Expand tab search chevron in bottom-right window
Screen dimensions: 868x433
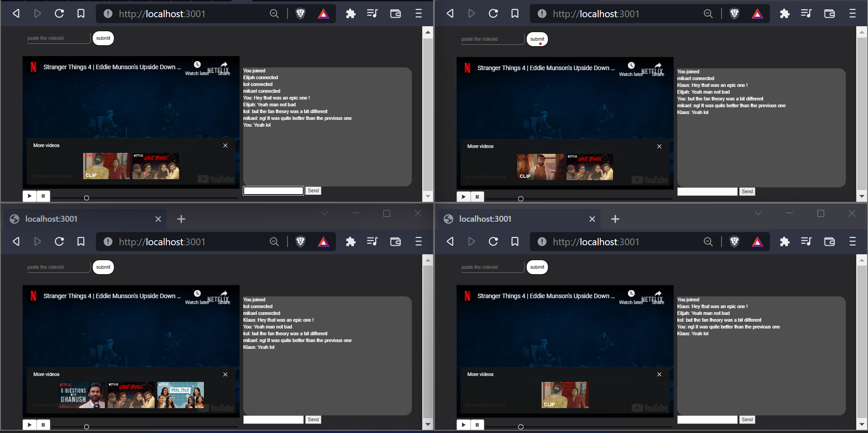tap(759, 213)
